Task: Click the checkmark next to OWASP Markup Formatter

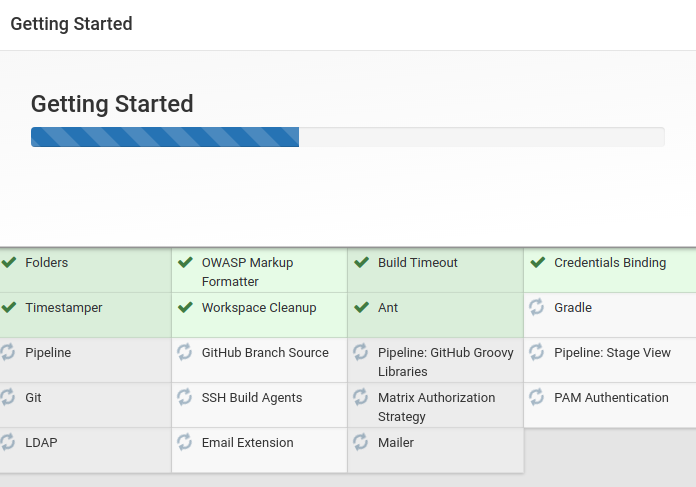Action: 185,262
